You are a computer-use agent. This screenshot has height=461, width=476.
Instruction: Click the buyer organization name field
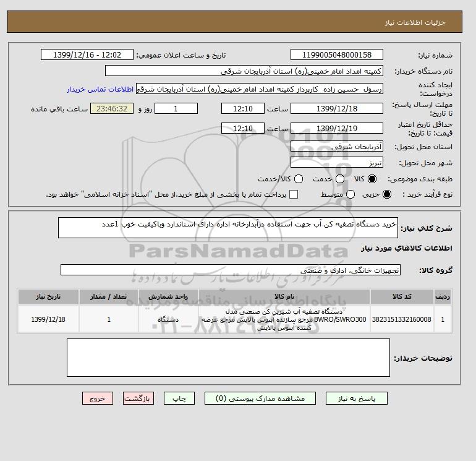pyautogui.click(x=244, y=71)
